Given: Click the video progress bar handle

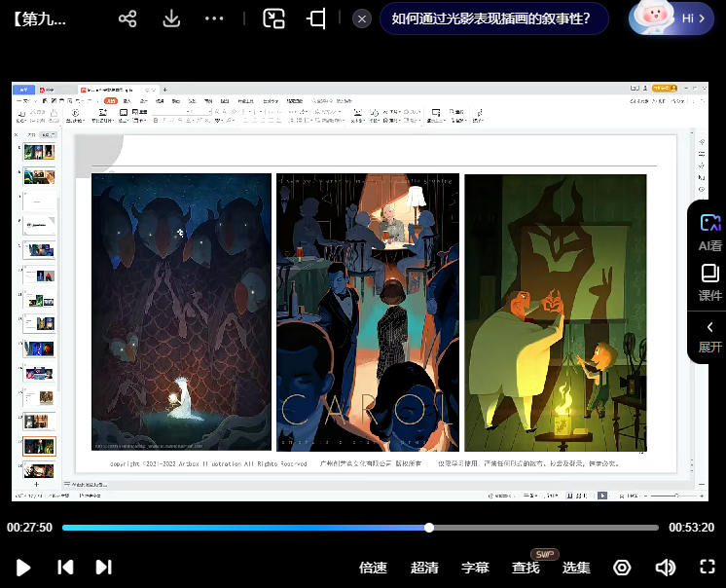Looking at the screenshot, I should pos(429,528).
